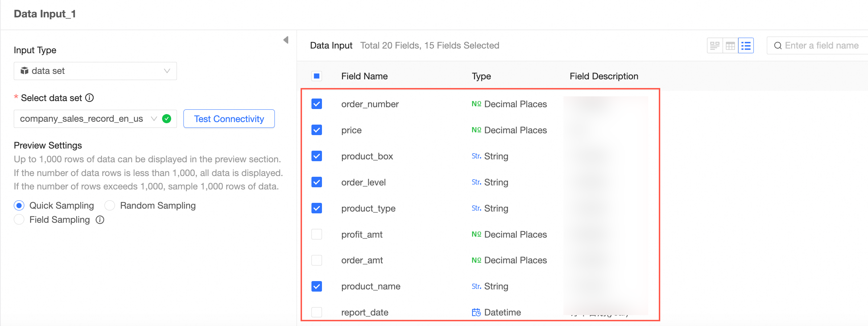Open the Input Type dropdown
This screenshot has width=868, height=326.
pyautogui.click(x=95, y=71)
